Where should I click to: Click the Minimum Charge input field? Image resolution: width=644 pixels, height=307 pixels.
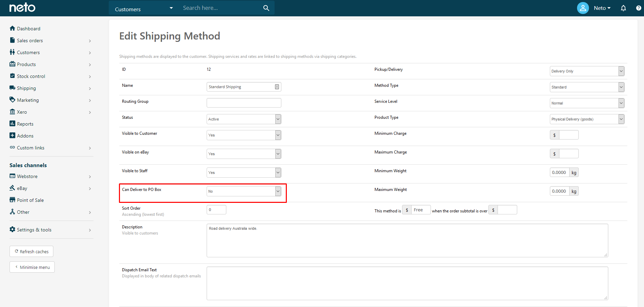[x=569, y=135]
